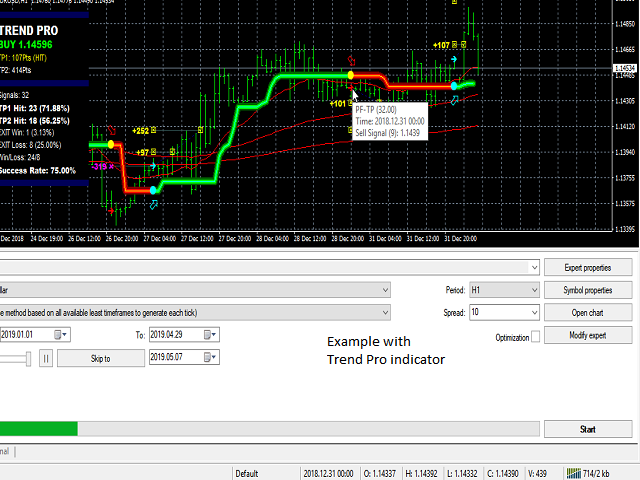This screenshot has height=480, width=640.
Task: Click the -319 loss label
Action: tap(99, 167)
